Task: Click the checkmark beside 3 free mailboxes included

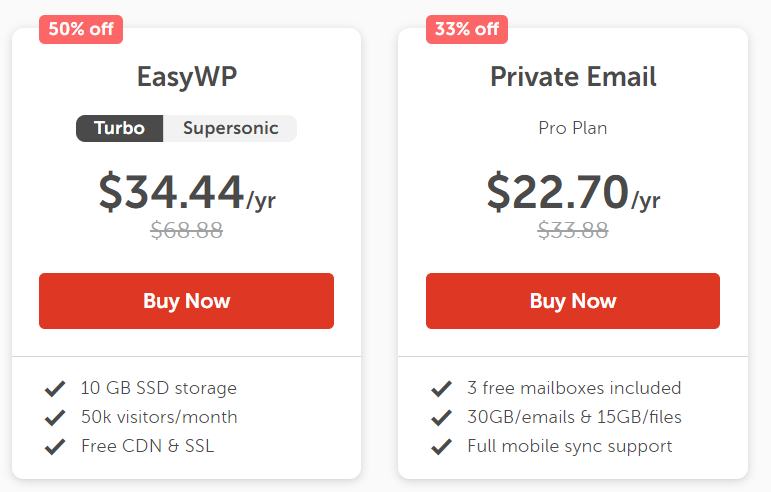Action: (x=442, y=388)
